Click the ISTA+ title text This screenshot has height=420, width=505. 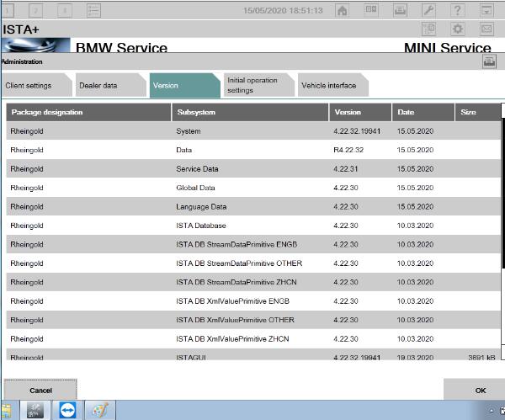click(21, 29)
